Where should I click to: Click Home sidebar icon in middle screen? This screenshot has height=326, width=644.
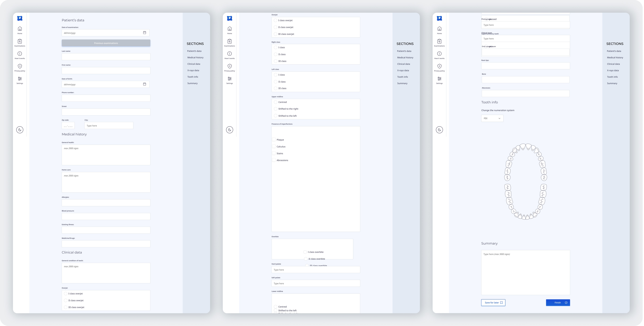pyautogui.click(x=230, y=29)
